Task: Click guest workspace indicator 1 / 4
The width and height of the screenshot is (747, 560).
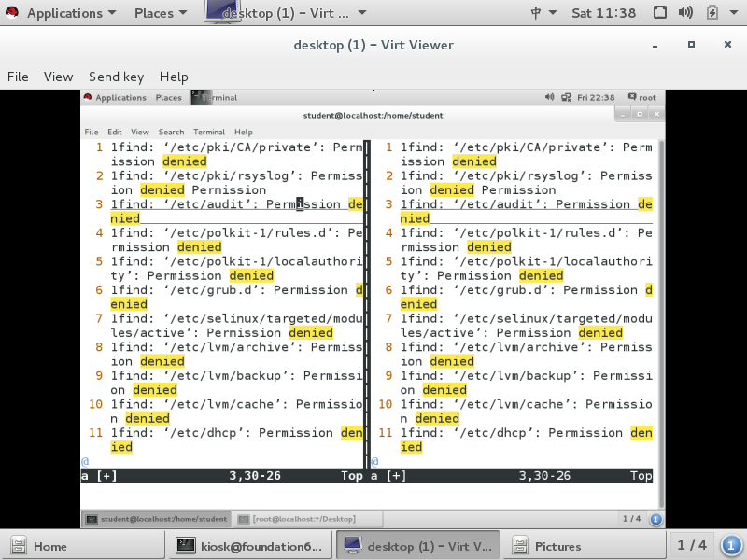Action: coord(632,519)
